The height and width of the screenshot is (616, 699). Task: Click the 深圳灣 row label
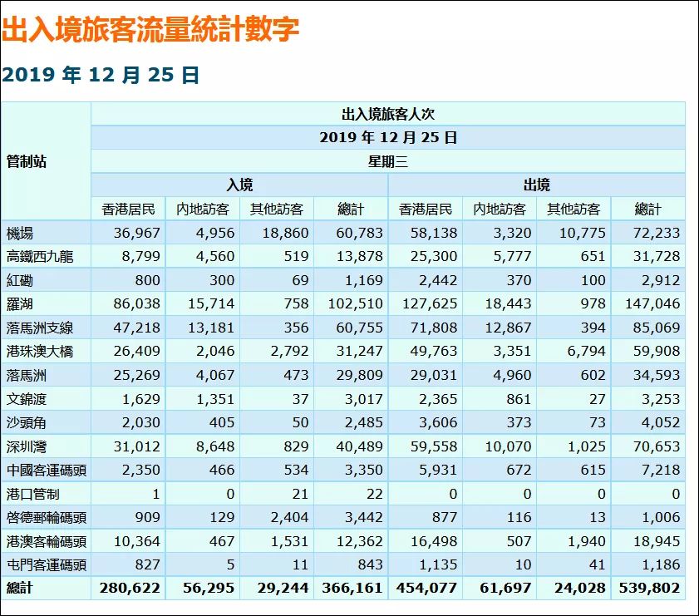coord(27,446)
